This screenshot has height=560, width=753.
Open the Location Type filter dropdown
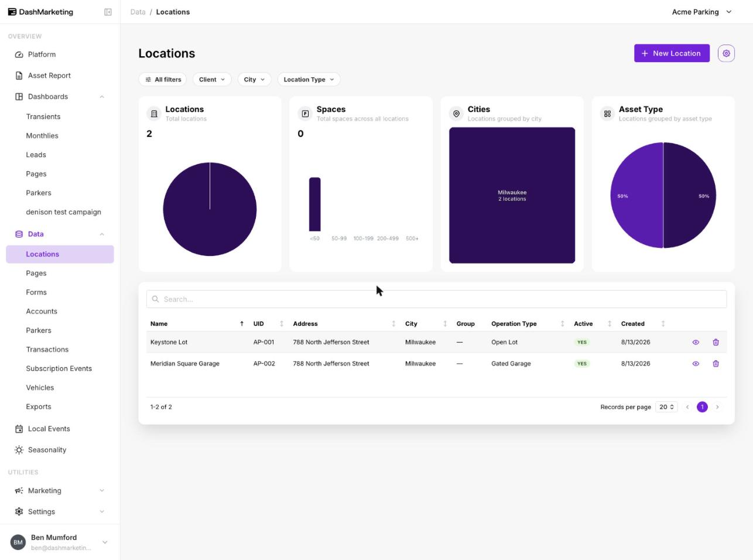(309, 80)
